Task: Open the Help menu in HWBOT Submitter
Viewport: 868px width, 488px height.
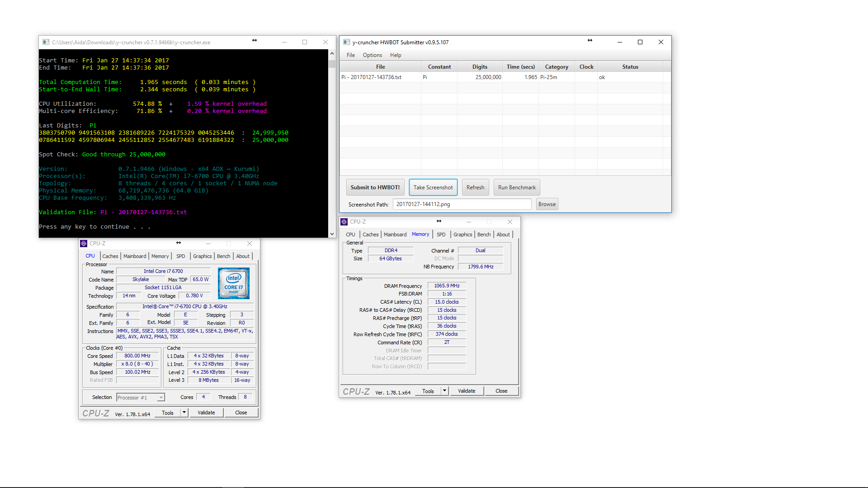Action: pos(396,55)
